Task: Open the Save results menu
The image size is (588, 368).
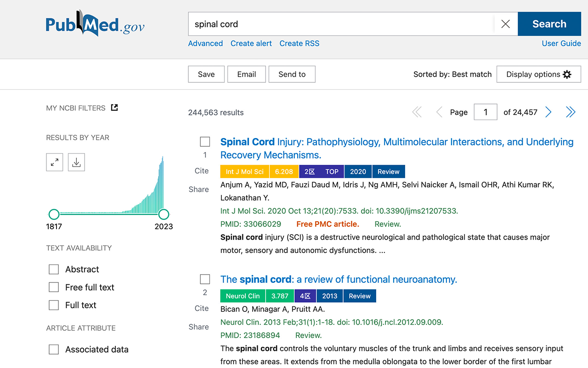Action: click(x=206, y=75)
